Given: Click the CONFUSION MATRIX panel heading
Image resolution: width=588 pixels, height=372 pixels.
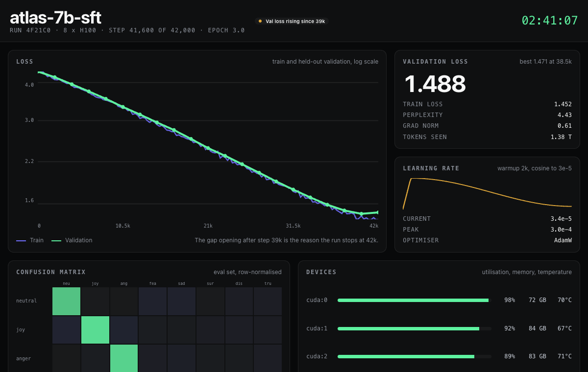Looking at the screenshot, I should pos(51,272).
